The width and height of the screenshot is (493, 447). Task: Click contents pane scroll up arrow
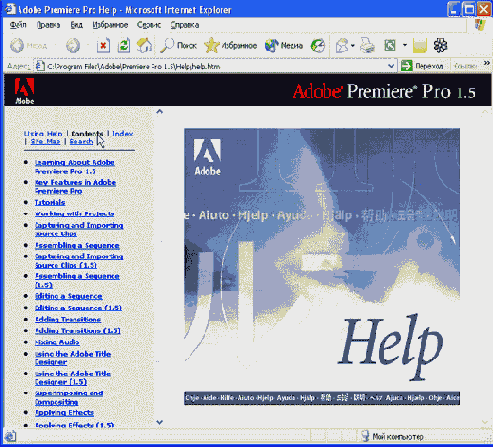click(x=160, y=112)
